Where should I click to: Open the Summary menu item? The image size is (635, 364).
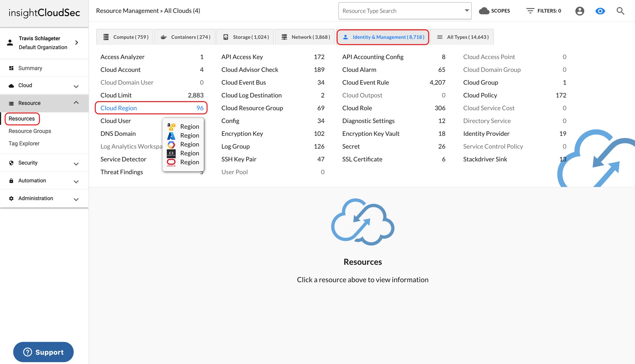pyautogui.click(x=30, y=68)
